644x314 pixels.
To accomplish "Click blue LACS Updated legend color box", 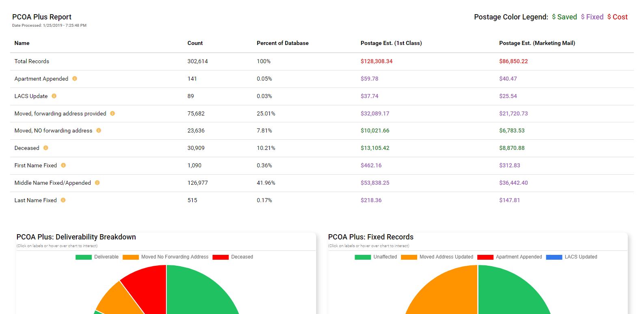I will (554, 257).
